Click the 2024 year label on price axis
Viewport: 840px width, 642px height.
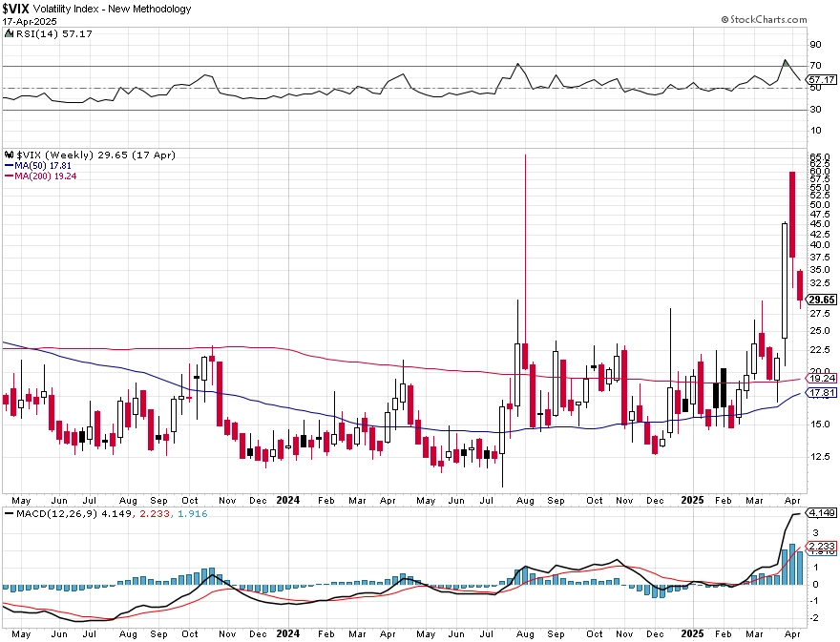pos(287,500)
